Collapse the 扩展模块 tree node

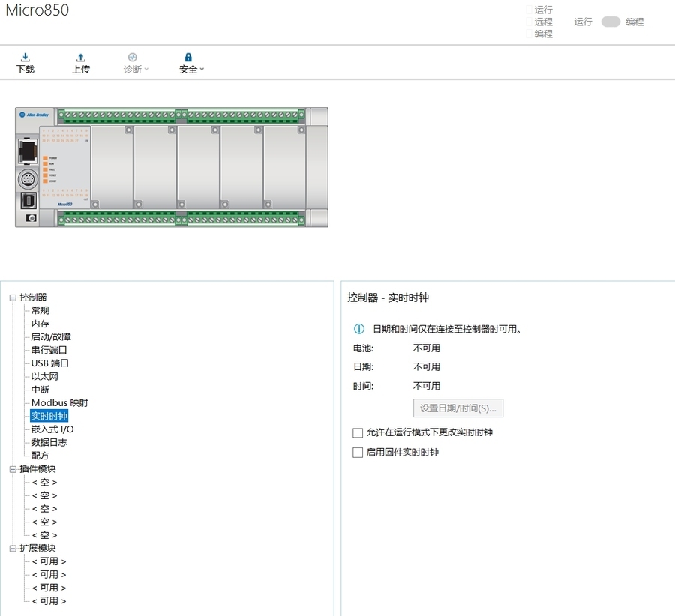(13, 549)
